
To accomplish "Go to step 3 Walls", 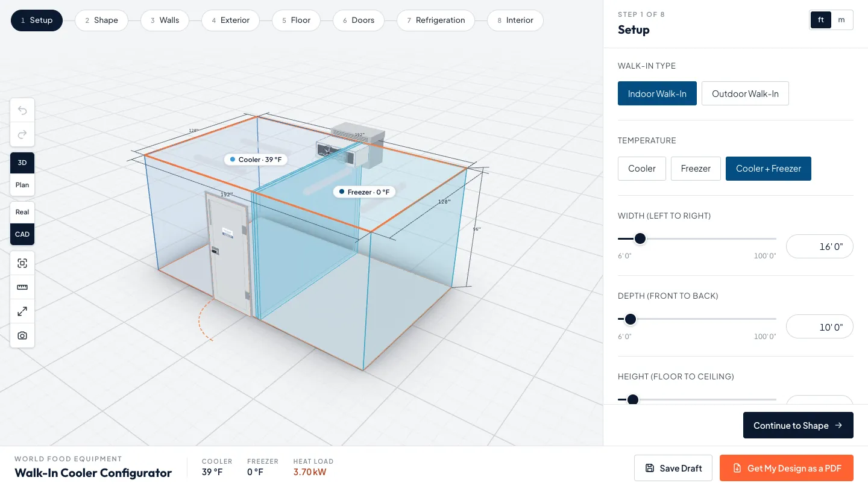I will click(165, 20).
